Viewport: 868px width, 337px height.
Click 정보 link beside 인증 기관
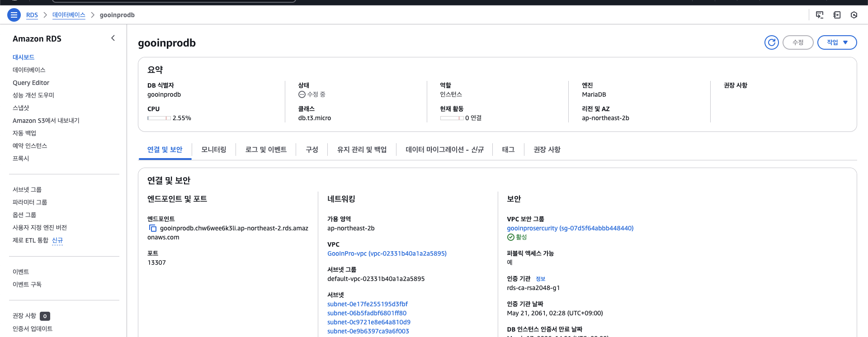[540, 279]
